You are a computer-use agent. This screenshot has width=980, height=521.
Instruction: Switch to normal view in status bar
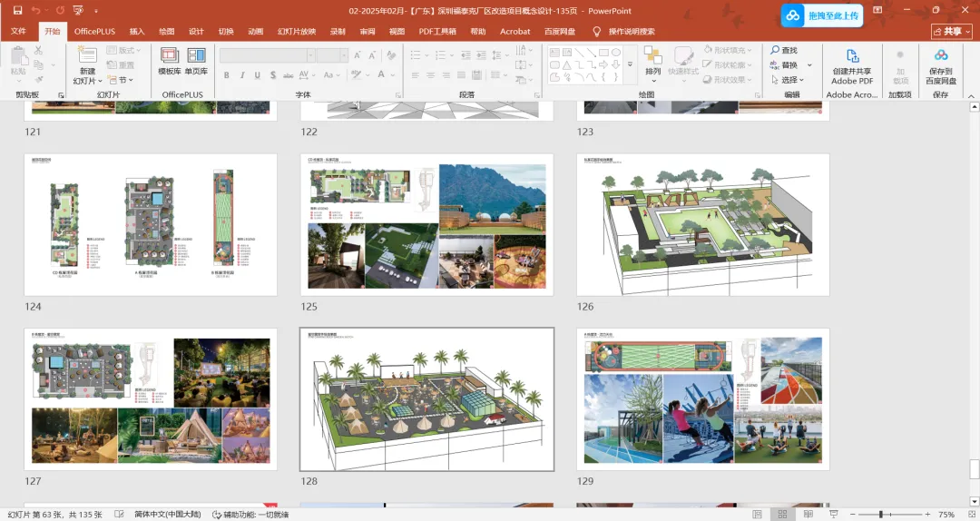pyautogui.click(x=758, y=514)
